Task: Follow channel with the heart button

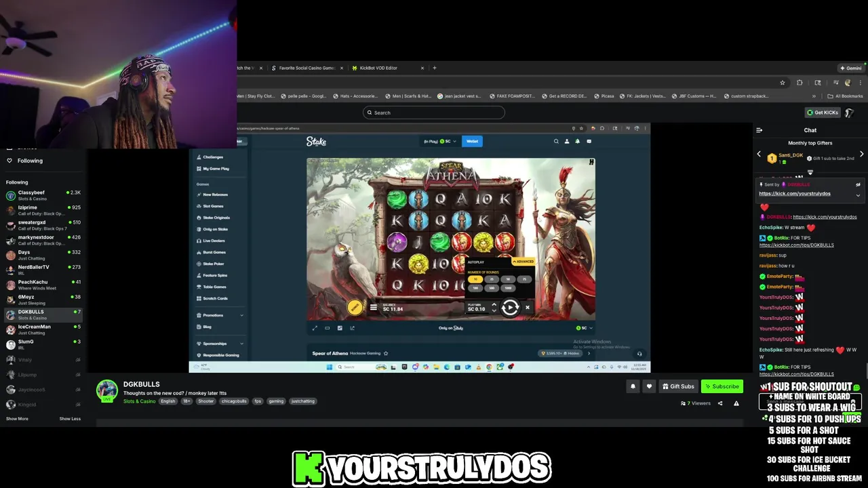Action: [x=649, y=386]
